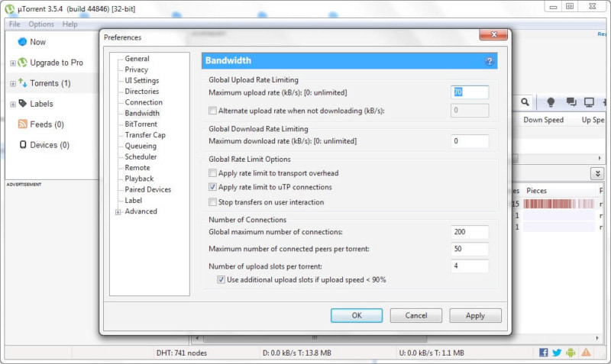Select General in preferences tree

coord(137,59)
